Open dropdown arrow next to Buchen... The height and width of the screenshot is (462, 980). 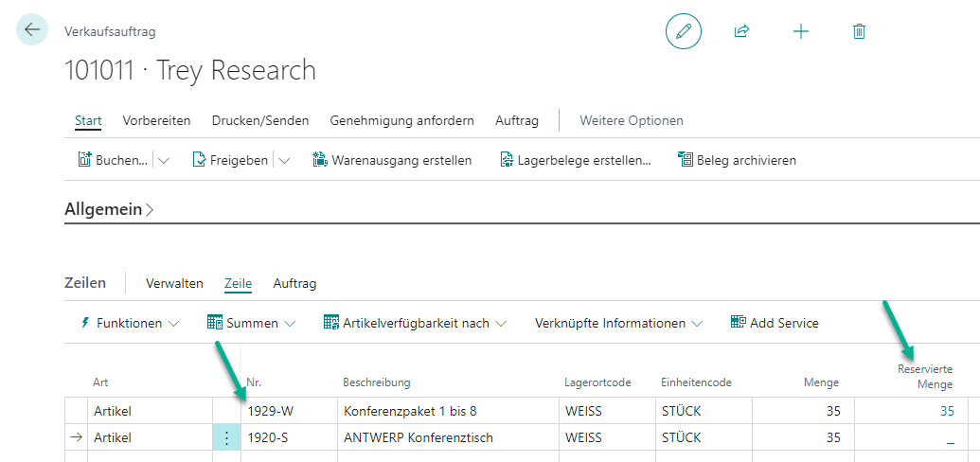pos(164,161)
